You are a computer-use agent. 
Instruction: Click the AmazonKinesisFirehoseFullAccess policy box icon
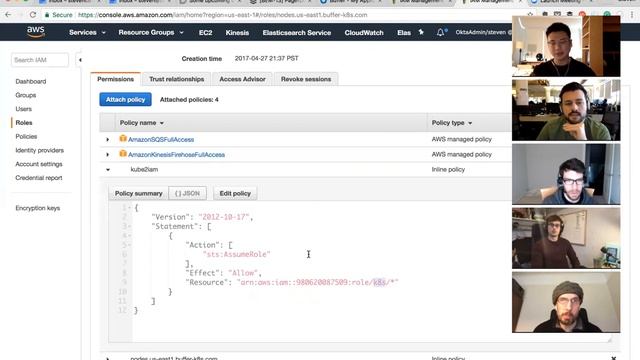click(123, 154)
